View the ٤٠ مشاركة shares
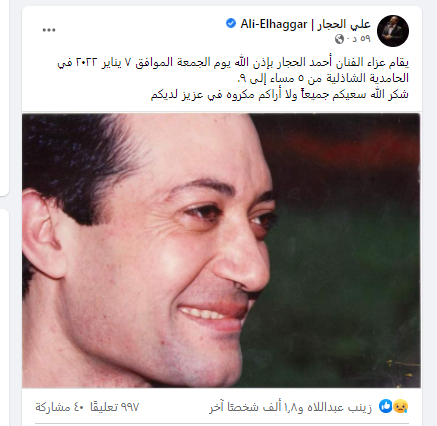 tap(60, 407)
